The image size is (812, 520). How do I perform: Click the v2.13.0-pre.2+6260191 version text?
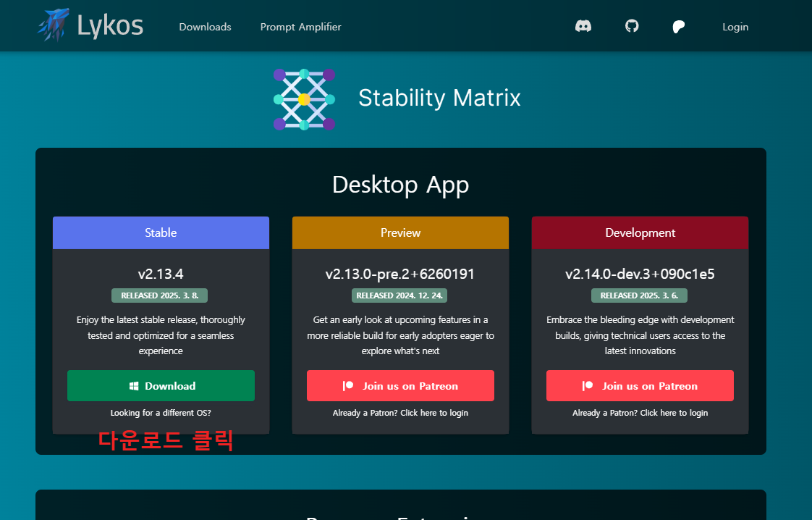[400, 274]
